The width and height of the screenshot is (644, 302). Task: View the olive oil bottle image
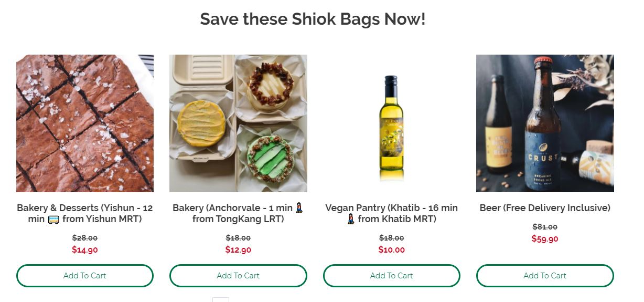coord(391,123)
